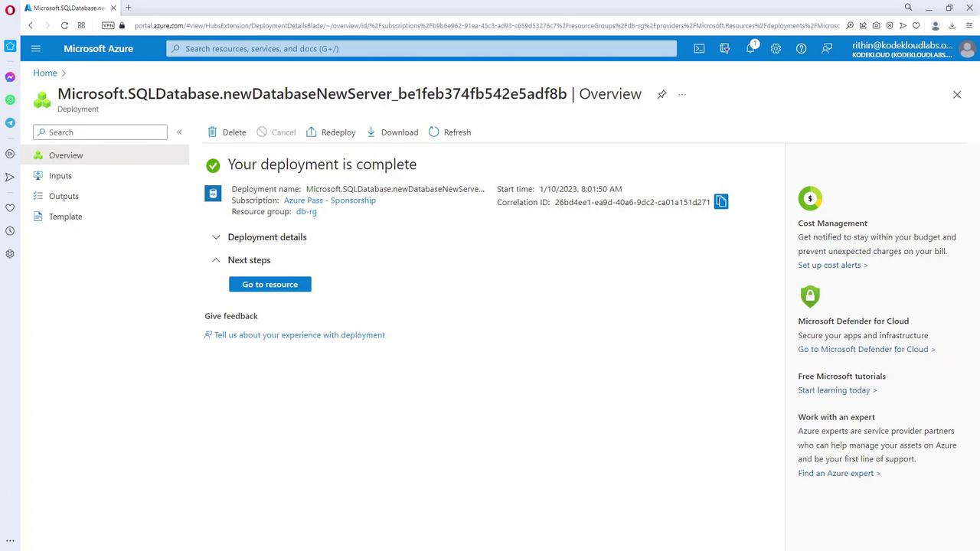This screenshot has height=551, width=980.
Task: Open the Player icon in Opera sidebar
Action: [x=10, y=154]
